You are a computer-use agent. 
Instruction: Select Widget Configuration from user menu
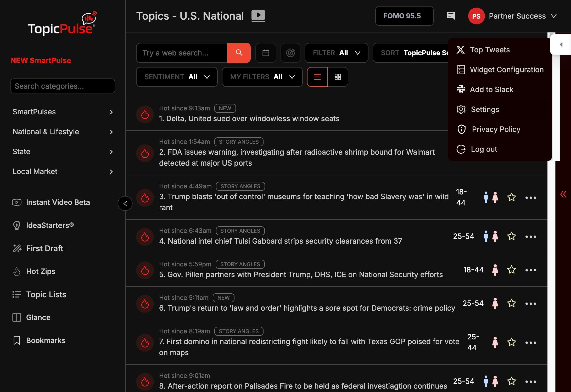pyautogui.click(x=506, y=70)
